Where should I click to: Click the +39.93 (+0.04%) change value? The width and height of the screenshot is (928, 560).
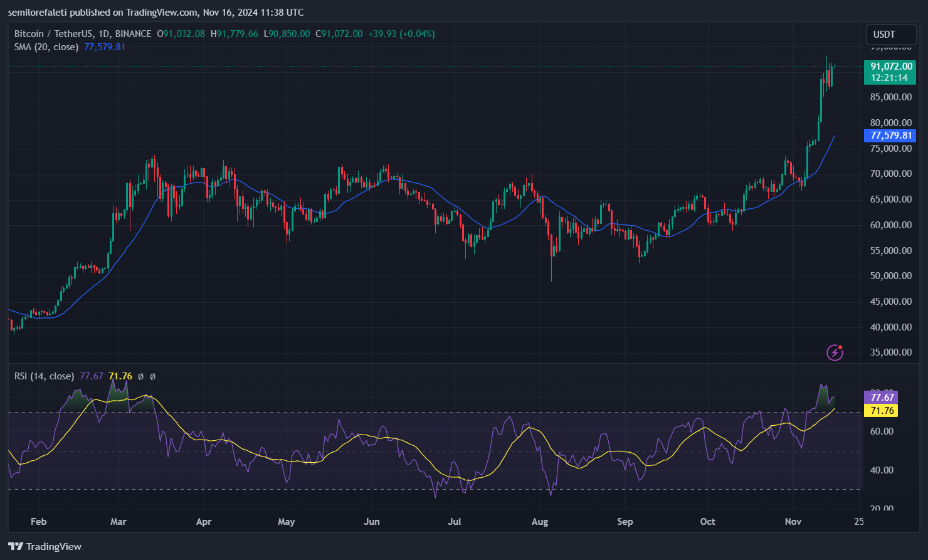point(401,34)
